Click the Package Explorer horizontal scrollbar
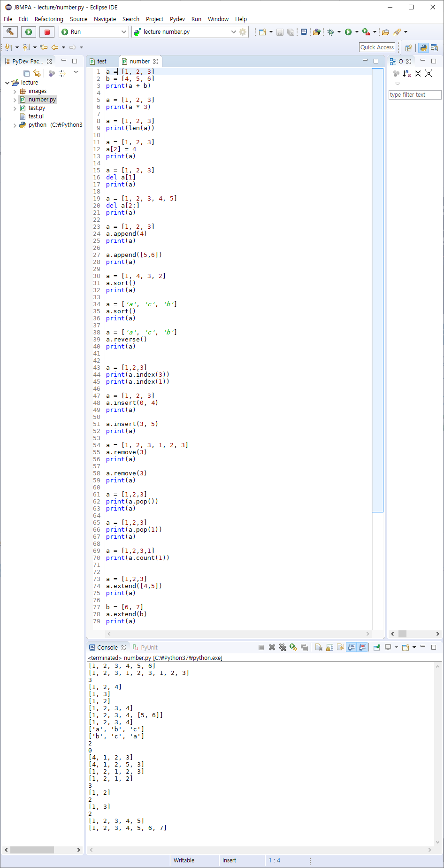Viewport: 444px width, 868px height. point(42,850)
